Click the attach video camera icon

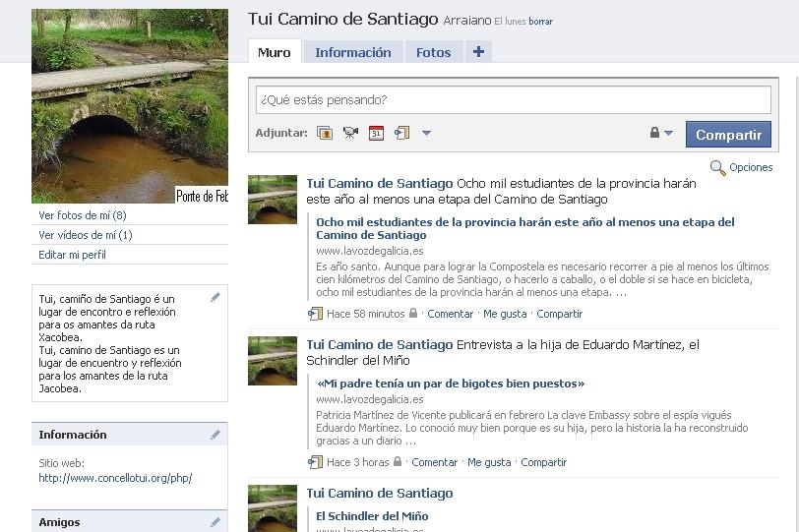click(350, 133)
